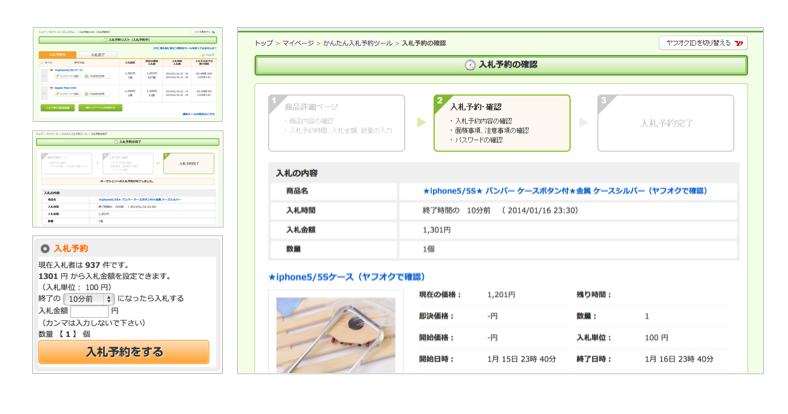Tick the checkbox for second list item
This screenshot has height=414, width=788.
44,93
